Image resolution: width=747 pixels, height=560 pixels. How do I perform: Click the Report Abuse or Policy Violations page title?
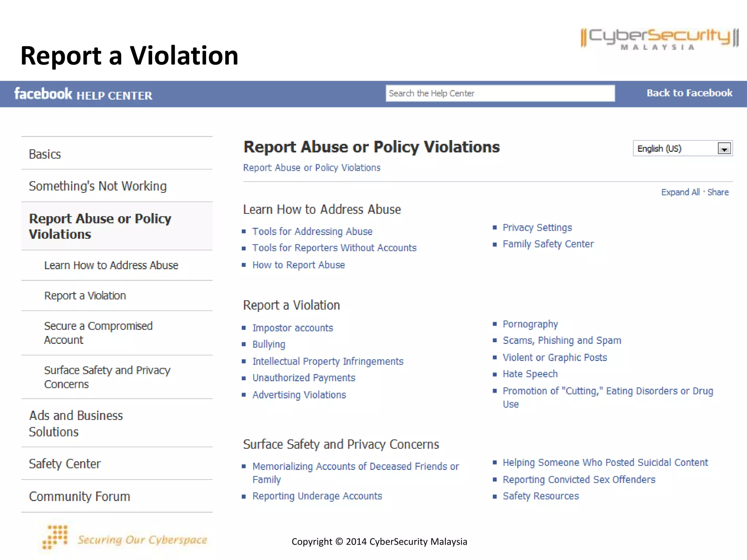[x=371, y=147]
